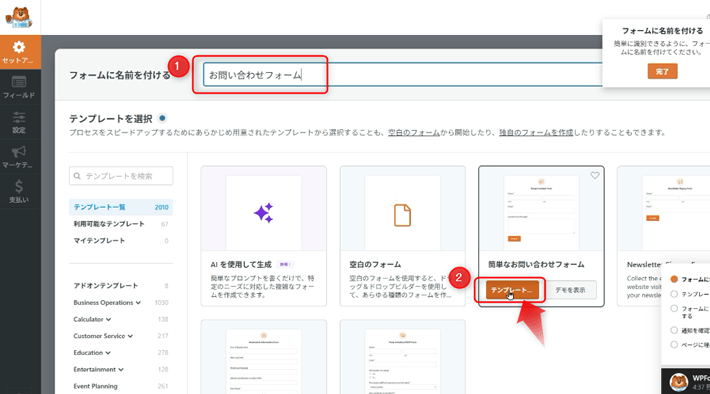Click the 簡単なお問い合わせフォーム preview thumbnail
The image size is (710, 394).
541,212
